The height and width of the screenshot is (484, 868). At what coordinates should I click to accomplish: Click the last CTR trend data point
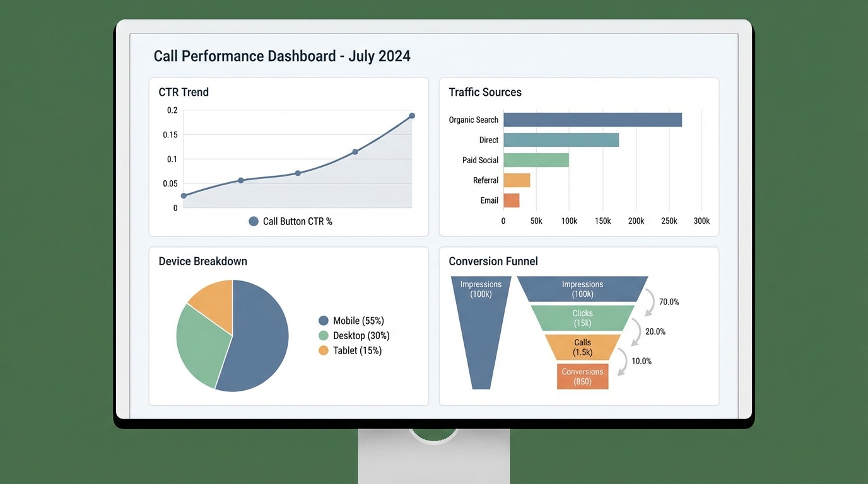click(411, 116)
